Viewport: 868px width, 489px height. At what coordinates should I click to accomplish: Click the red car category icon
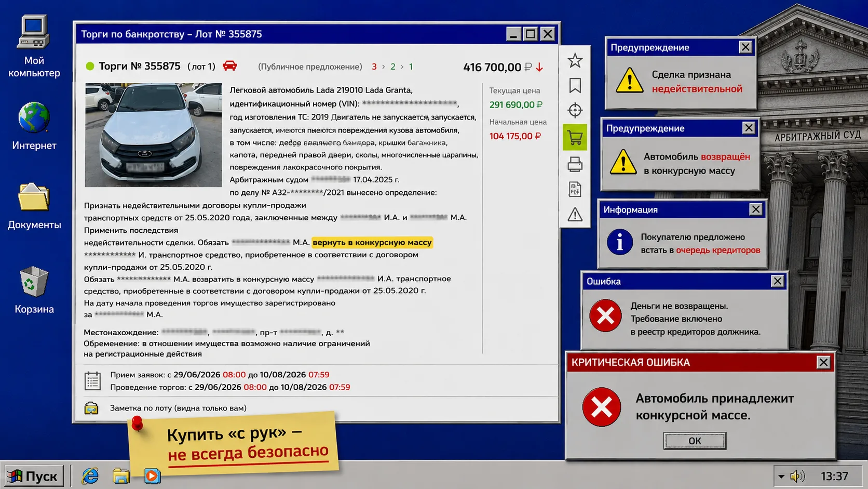[x=229, y=66]
